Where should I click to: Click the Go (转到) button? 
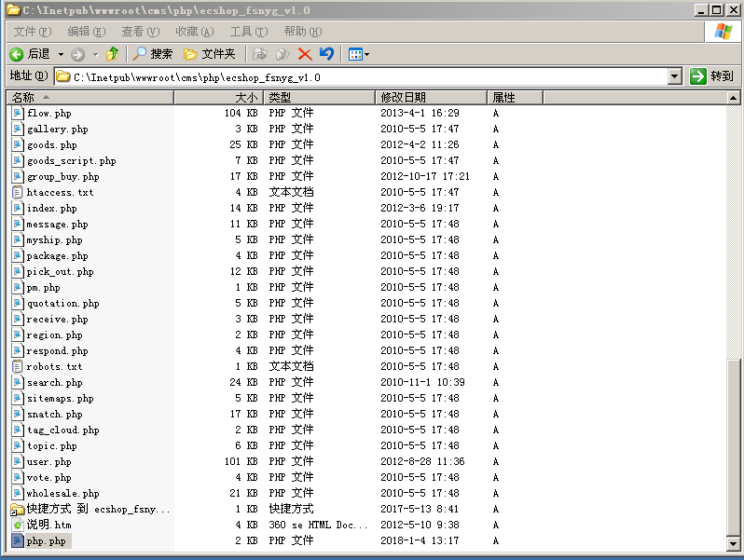click(711, 76)
